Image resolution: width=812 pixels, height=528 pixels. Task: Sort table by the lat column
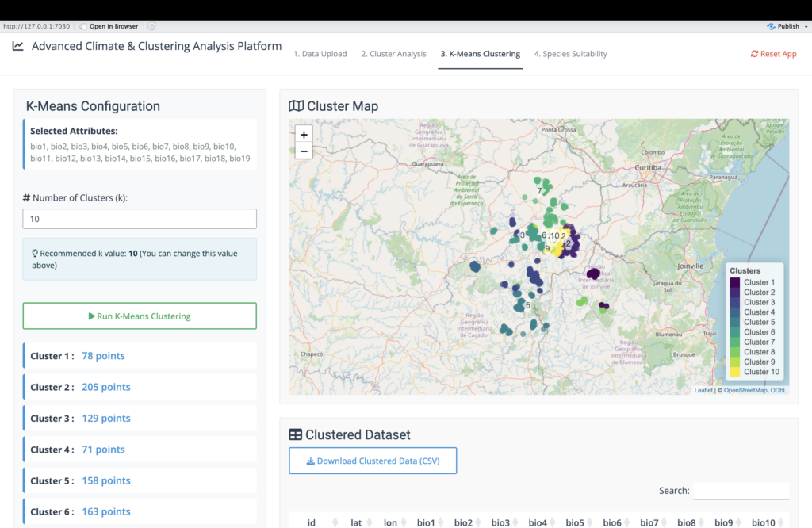click(x=357, y=522)
